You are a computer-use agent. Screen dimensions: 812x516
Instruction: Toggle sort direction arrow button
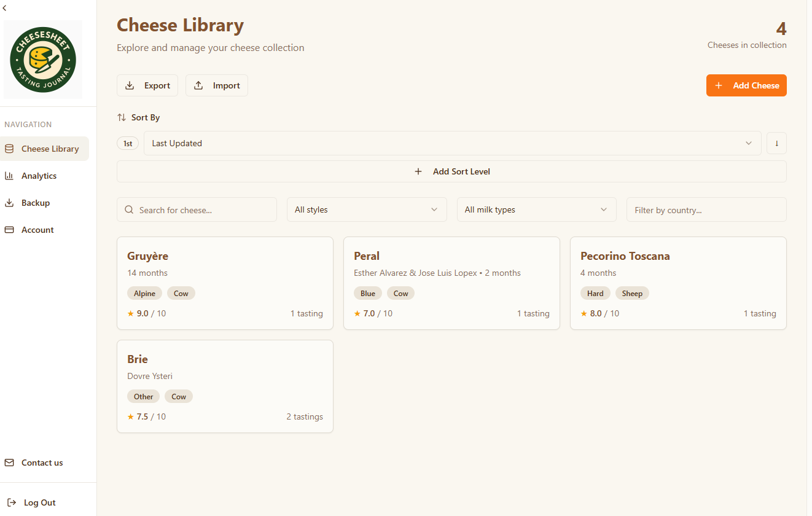click(776, 143)
